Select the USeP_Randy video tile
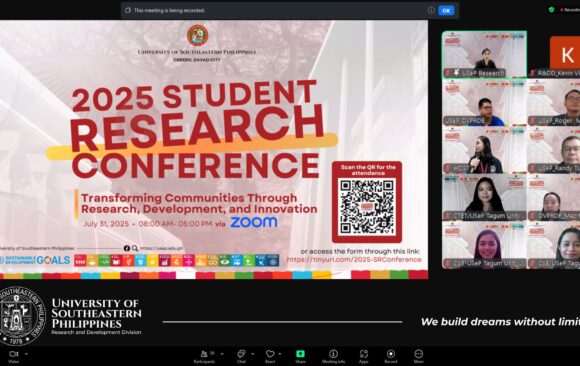 554,150
